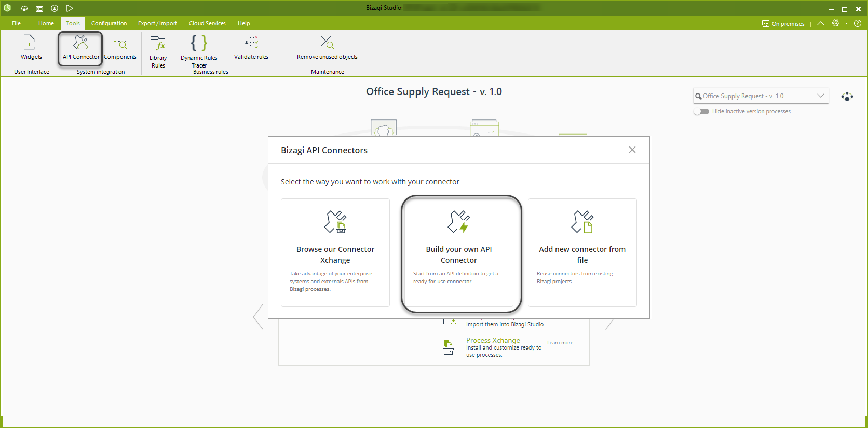Viewport: 868px width, 428px height.
Task: Run Validate rules
Action: click(x=251, y=47)
